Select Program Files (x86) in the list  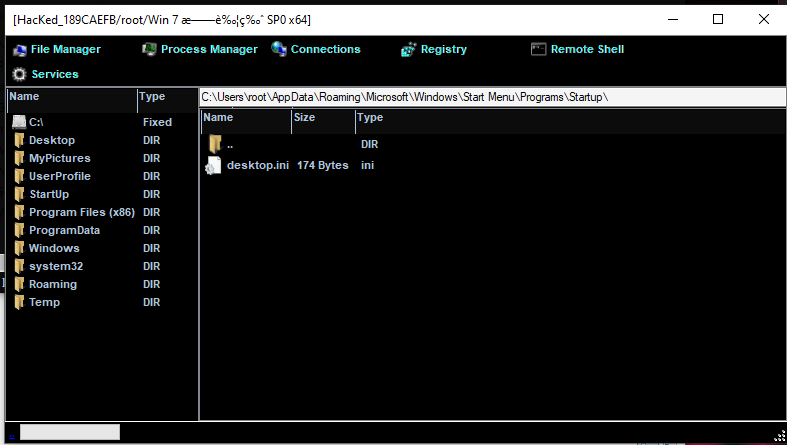[x=81, y=212]
